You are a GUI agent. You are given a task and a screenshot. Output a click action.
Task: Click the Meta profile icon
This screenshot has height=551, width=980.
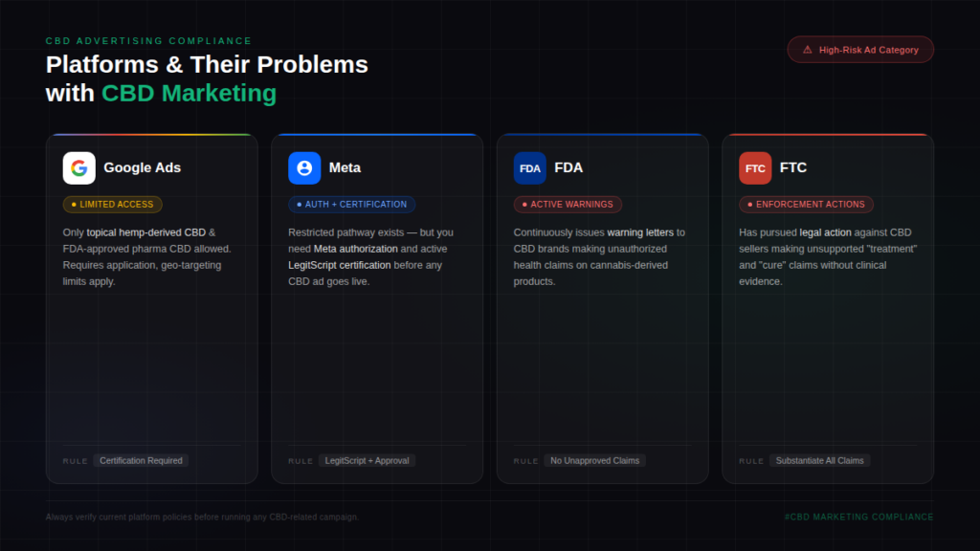point(304,168)
